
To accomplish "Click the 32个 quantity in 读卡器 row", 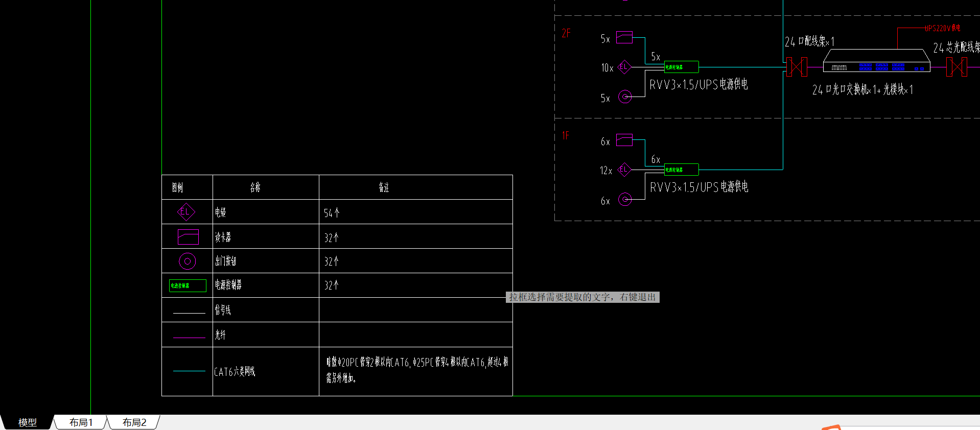I will click(332, 237).
